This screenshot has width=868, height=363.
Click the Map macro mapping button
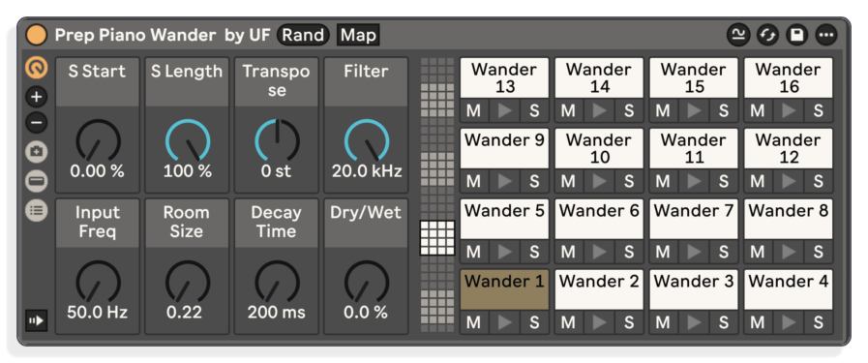click(x=358, y=36)
